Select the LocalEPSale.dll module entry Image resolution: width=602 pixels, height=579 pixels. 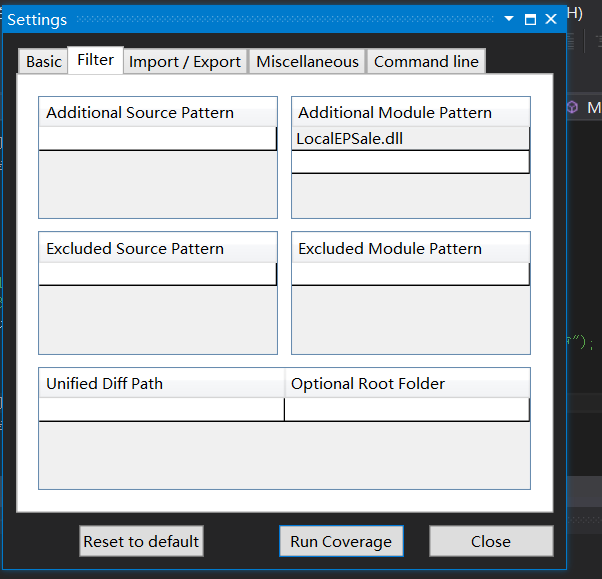point(410,139)
